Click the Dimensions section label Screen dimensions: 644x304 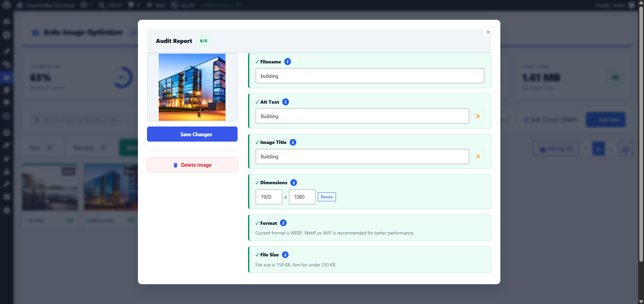pos(274,183)
